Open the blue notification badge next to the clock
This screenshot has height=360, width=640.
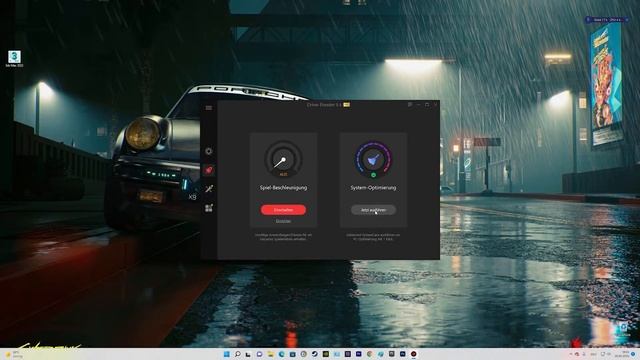tap(633, 354)
